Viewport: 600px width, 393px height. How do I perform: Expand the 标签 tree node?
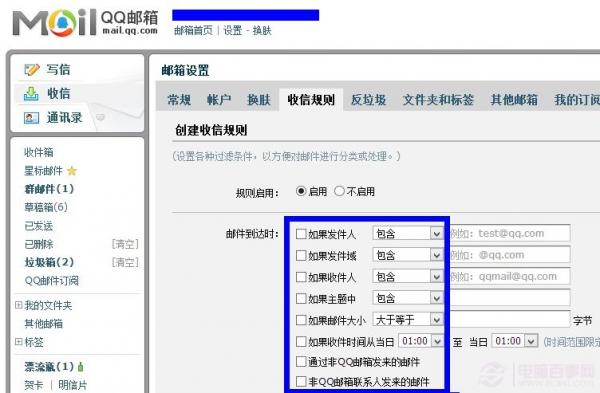(x=18, y=341)
